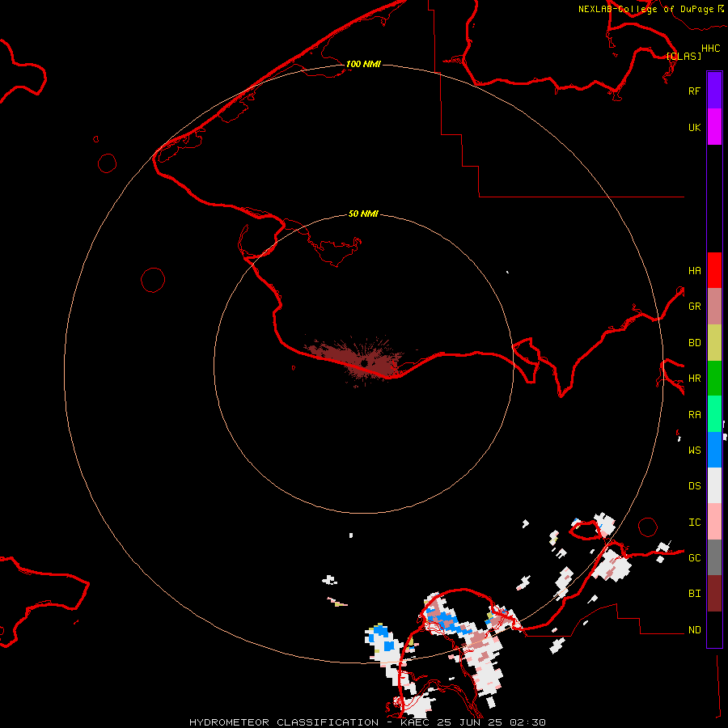Click the "HHC" product label
The image size is (728, 728).
click(x=711, y=49)
